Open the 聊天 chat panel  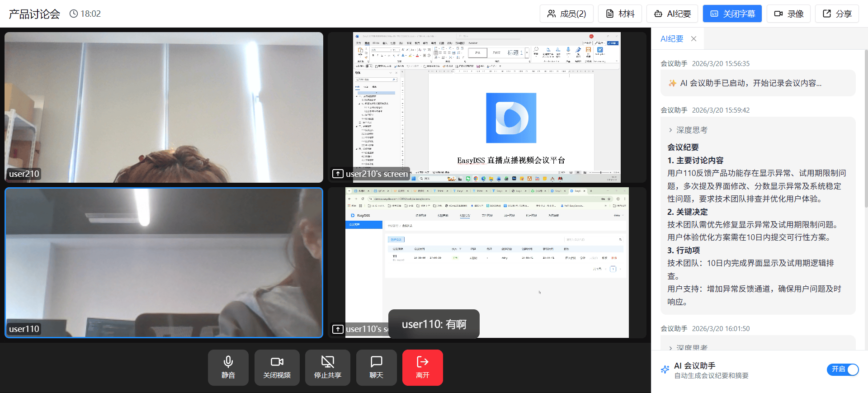376,367
